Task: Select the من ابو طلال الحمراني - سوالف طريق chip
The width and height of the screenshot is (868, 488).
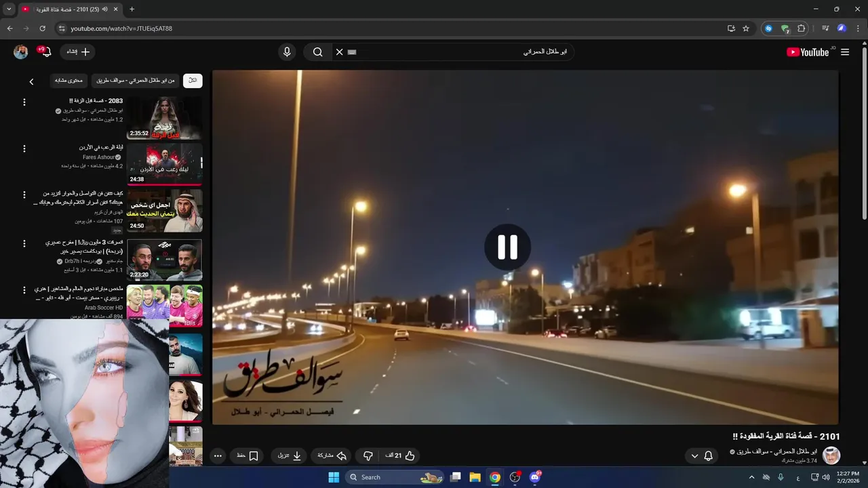Action: 136,81
